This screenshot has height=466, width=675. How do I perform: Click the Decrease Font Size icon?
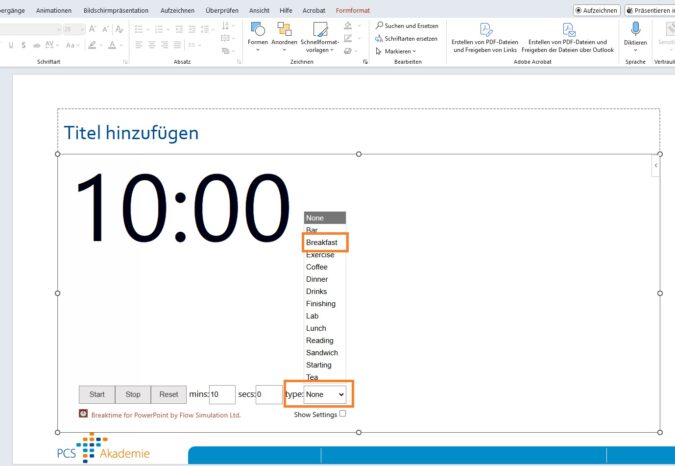(105, 29)
